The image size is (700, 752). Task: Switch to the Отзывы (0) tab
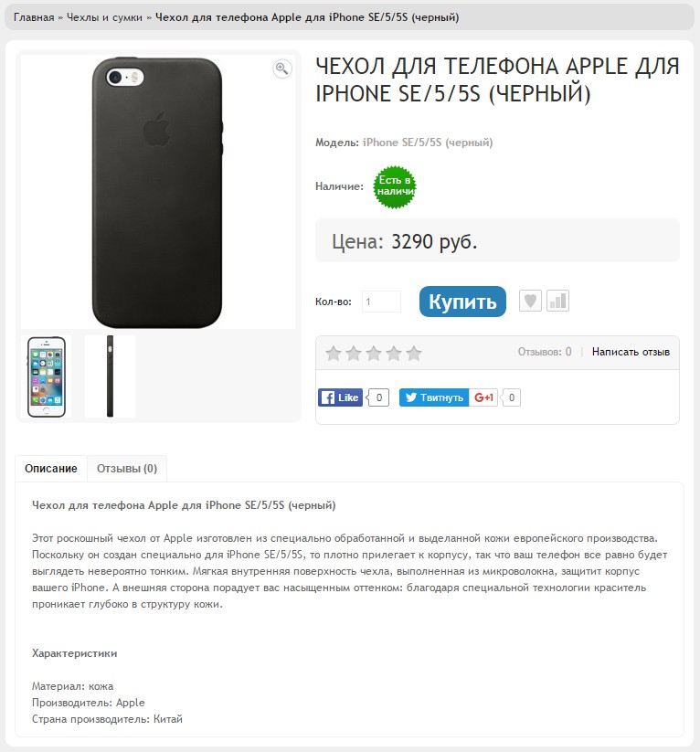(x=127, y=469)
